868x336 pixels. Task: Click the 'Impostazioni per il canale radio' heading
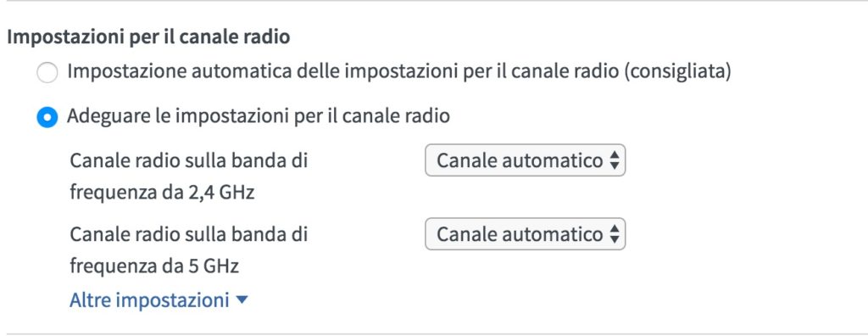148,37
